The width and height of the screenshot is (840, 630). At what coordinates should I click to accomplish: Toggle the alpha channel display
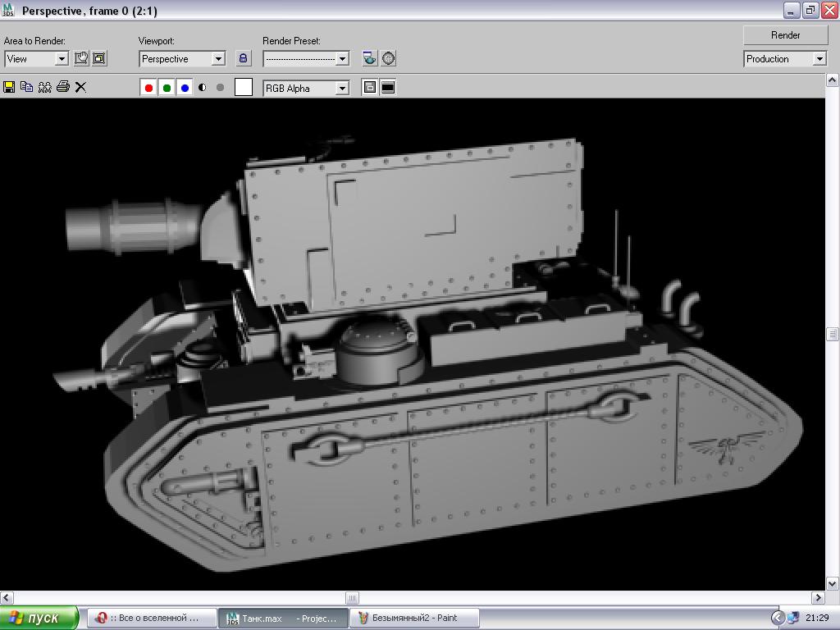[x=203, y=87]
